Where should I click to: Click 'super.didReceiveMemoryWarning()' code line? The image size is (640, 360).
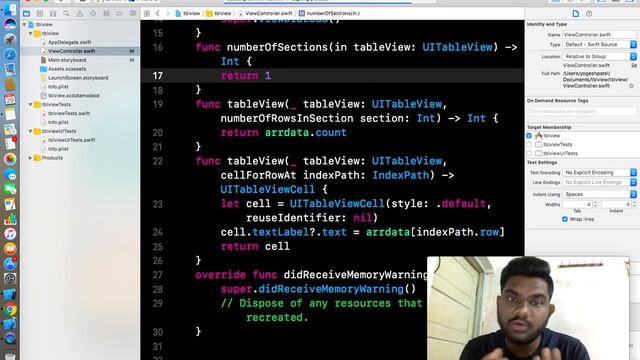318,289
